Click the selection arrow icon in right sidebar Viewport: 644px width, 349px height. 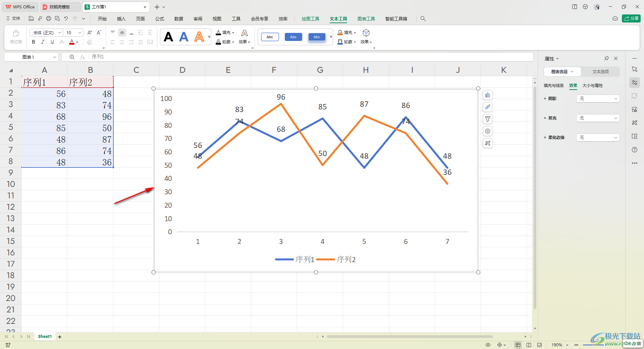[x=635, y=69]
